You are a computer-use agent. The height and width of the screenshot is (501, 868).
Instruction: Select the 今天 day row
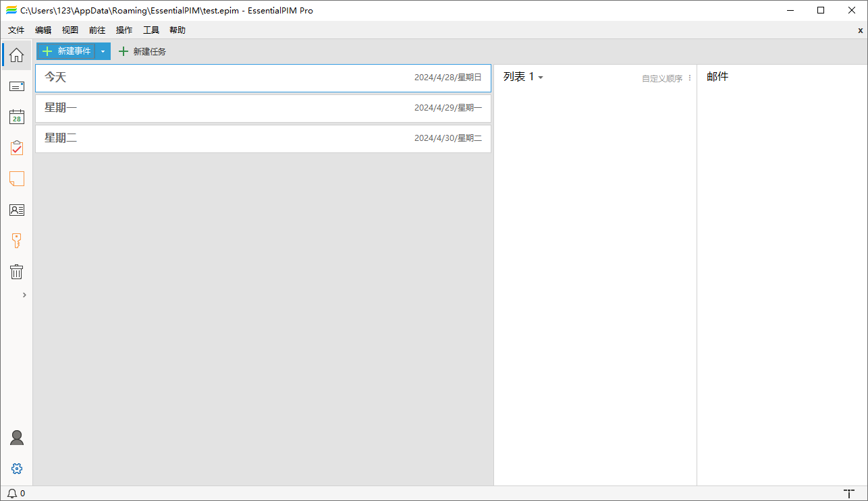(x=263, y=78)
